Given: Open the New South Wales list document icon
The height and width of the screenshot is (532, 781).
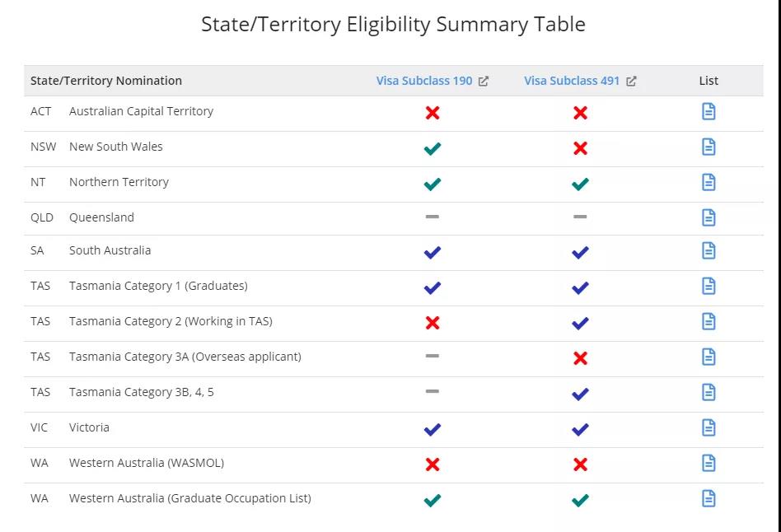Looking at the screenshot, I should point(709,147).
